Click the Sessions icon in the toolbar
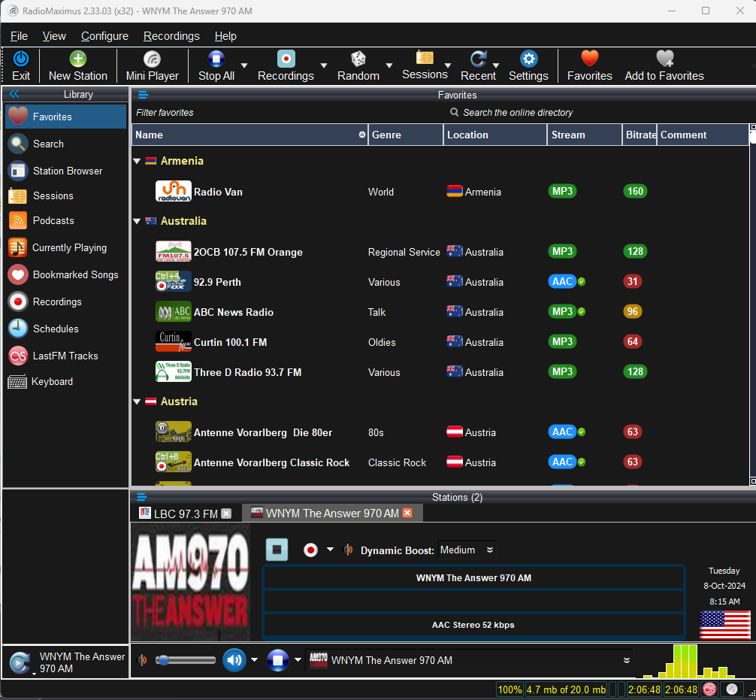The width and height of the screenshot is (756, 700). pyautogui.click(x=425, y=58)
